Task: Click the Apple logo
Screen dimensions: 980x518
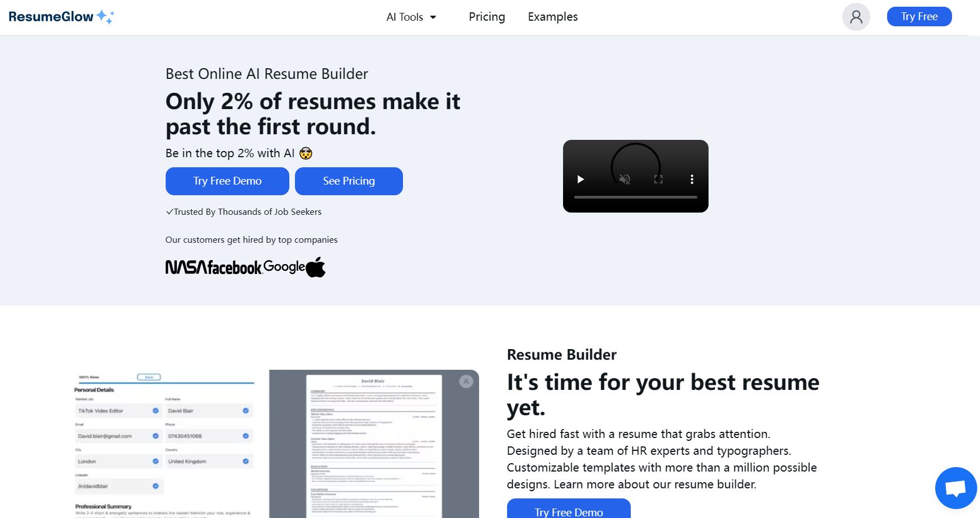Action: (316, 267)
